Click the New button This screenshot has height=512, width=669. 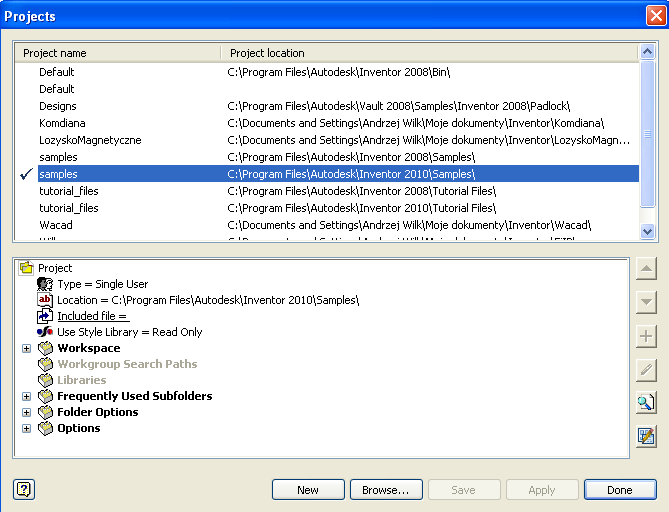click(308, 490)
